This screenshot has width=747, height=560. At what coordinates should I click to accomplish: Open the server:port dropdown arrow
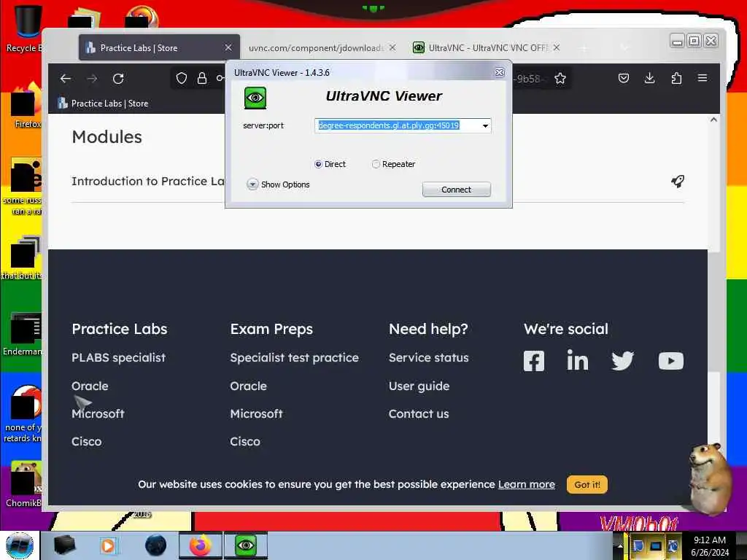(485, 125)
